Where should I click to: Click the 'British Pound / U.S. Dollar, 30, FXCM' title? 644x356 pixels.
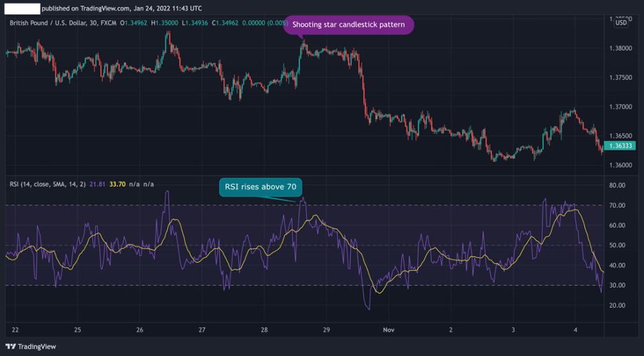click(x=64, y=23)
